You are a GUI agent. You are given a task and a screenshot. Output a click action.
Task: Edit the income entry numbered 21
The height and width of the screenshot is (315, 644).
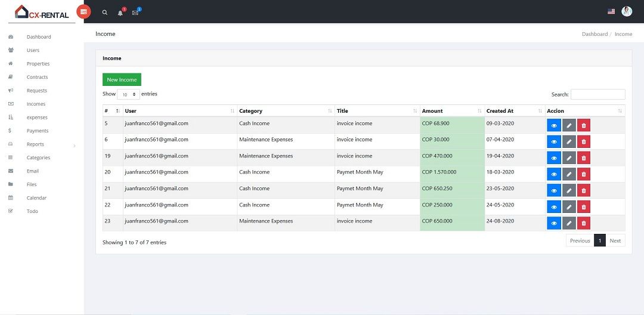tap(569, 190)
